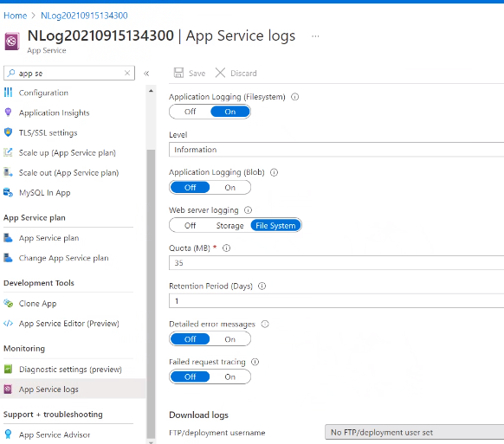Open Scale out (App Service plan)

[x=68, y=172]
